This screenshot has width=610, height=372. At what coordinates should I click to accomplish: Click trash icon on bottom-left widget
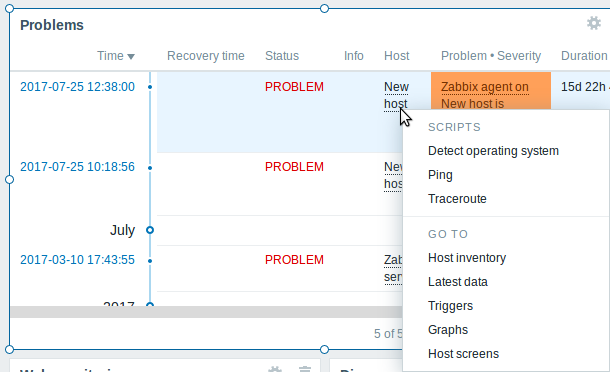(x=305, y=369)
